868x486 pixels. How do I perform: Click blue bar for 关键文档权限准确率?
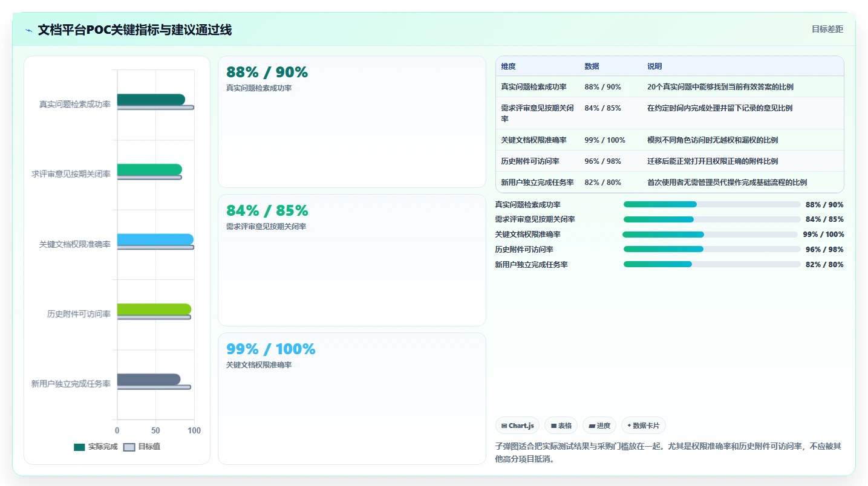155,239
